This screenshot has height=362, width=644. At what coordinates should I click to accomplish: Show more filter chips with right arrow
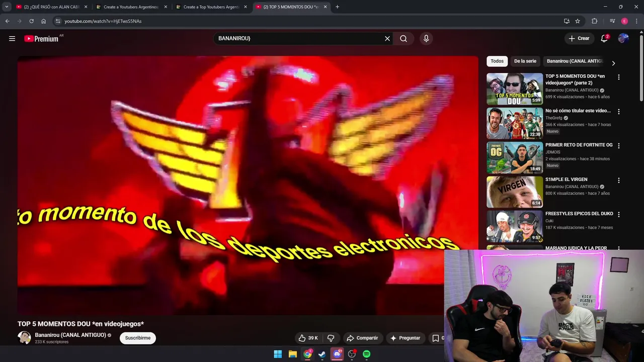(x=613, y=63)
